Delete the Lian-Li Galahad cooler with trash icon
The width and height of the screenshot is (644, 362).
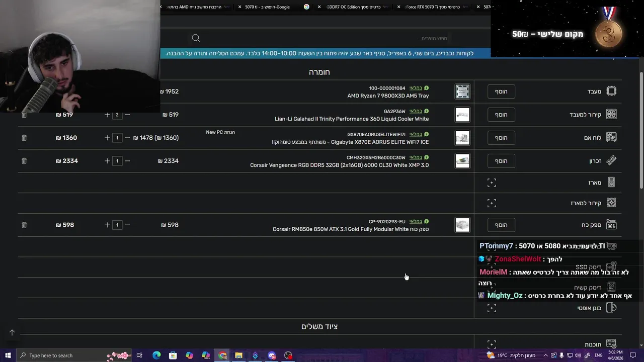coord(24,115)
